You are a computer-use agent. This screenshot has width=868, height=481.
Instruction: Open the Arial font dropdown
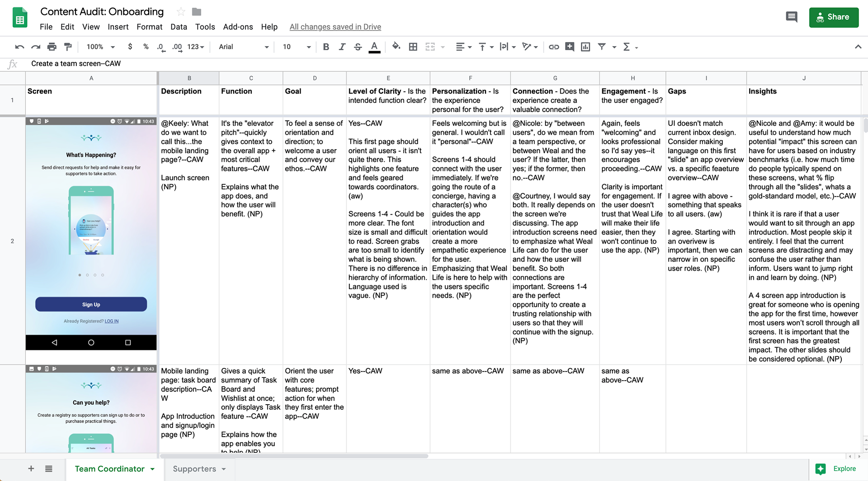coord(244,47)
